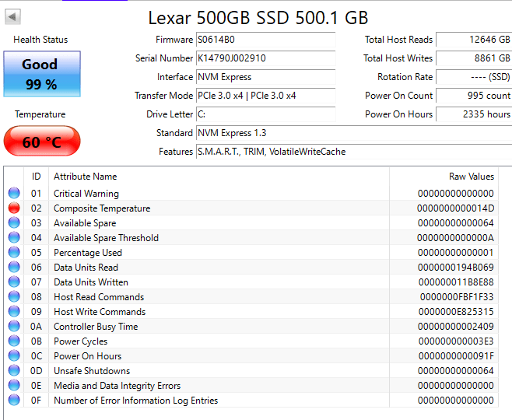Click raw value 000000000000A

455,238
